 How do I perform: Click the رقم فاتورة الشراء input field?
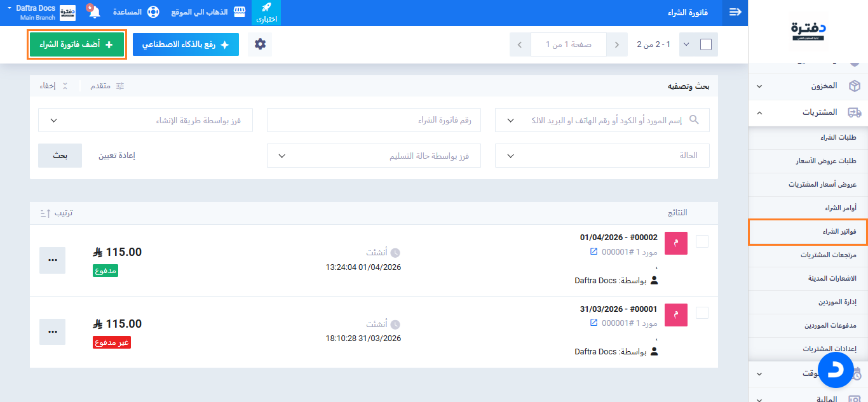(374, 120)
